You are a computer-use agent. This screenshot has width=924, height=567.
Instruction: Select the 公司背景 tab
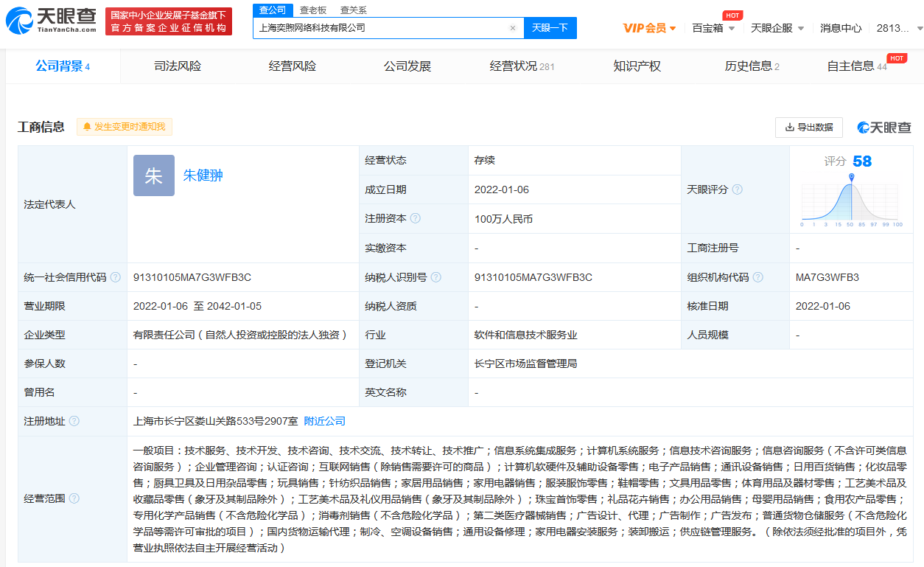[63, 66]
